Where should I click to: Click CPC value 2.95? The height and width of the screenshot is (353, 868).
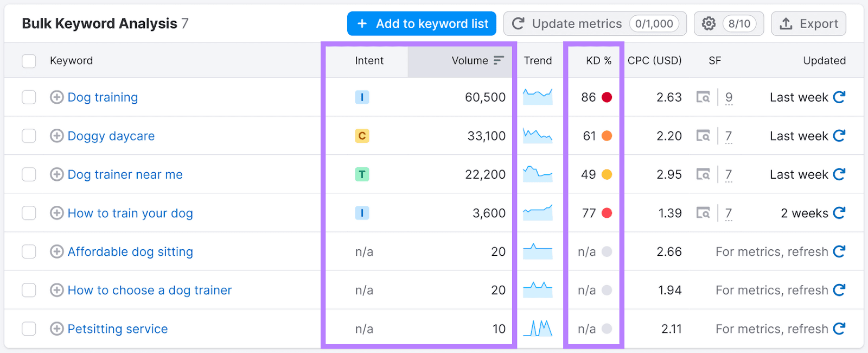coord(669,174)
